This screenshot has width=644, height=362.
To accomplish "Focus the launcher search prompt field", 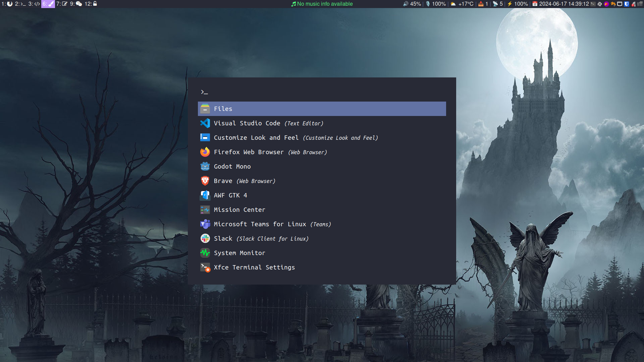I will pos(321,92).
